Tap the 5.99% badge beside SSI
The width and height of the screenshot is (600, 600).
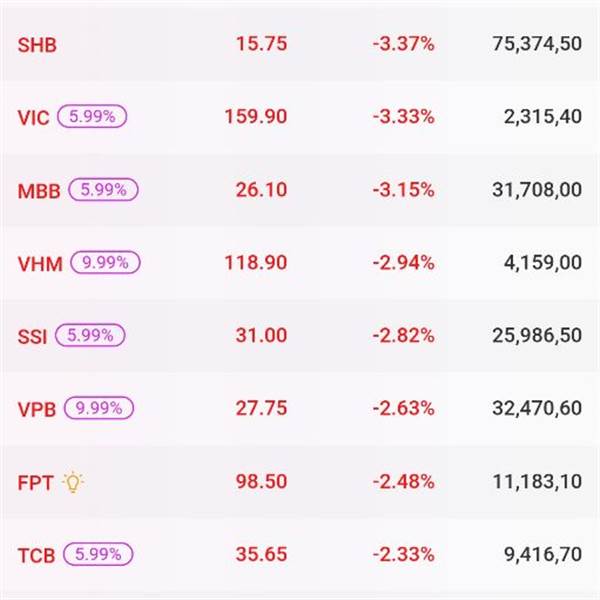pos(91,335)
